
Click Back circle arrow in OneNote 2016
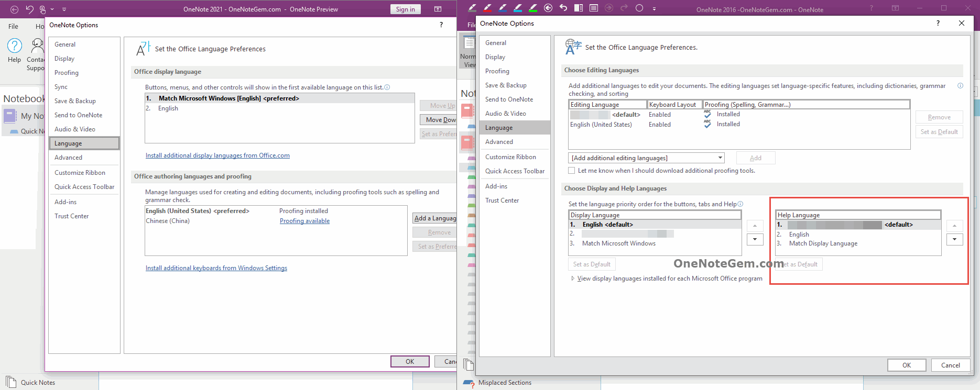click(x=548, y=8)
